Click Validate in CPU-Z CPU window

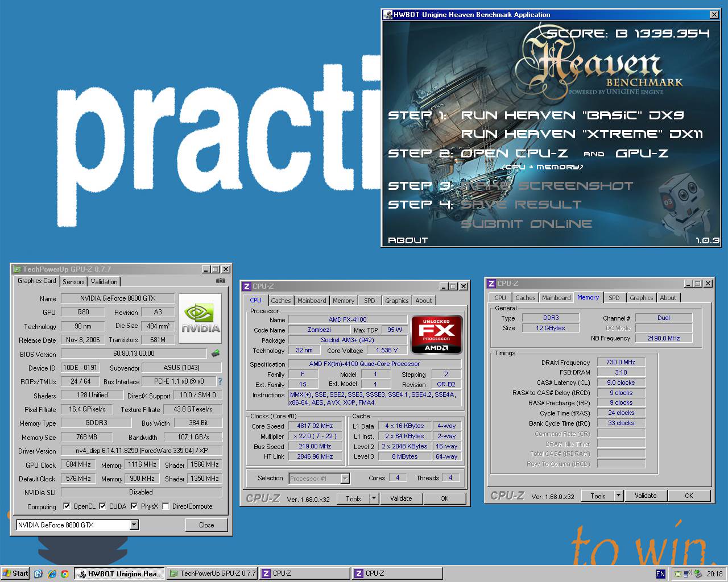pyautogui.click(x=401, y=498)
